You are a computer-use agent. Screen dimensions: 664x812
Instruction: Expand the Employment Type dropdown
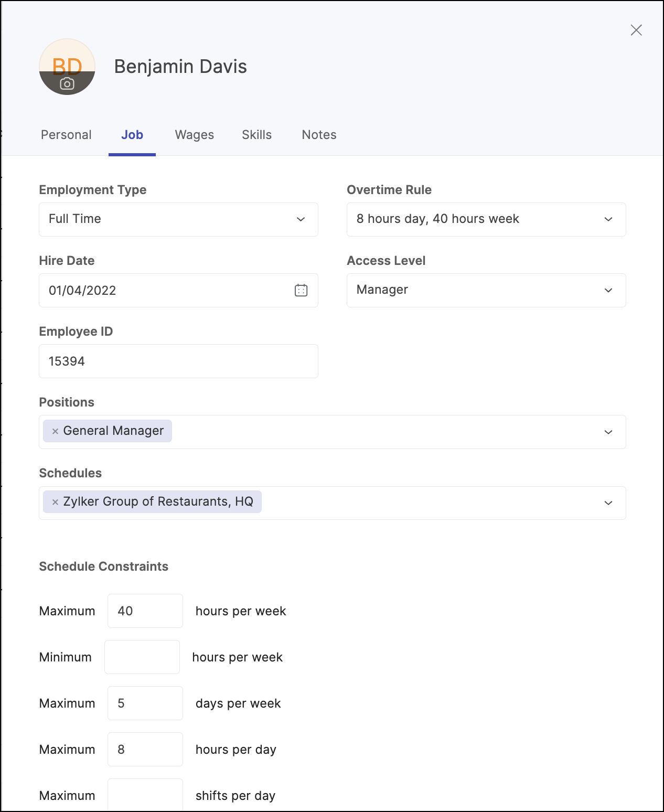tap(178, 219)
